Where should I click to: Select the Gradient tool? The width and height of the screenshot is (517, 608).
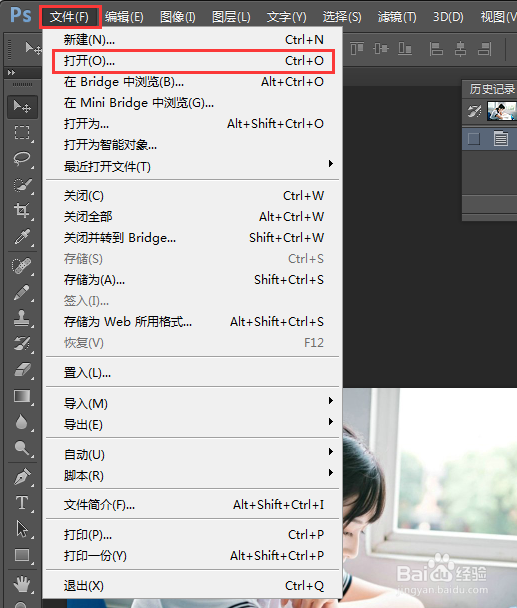[22, 396]
